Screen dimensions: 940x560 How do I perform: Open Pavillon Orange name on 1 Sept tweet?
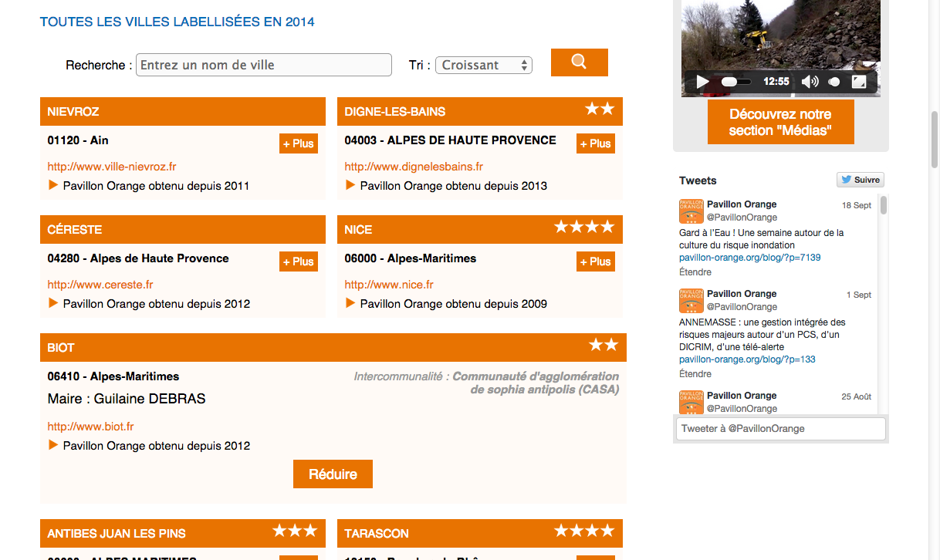[x=742, y=294]
